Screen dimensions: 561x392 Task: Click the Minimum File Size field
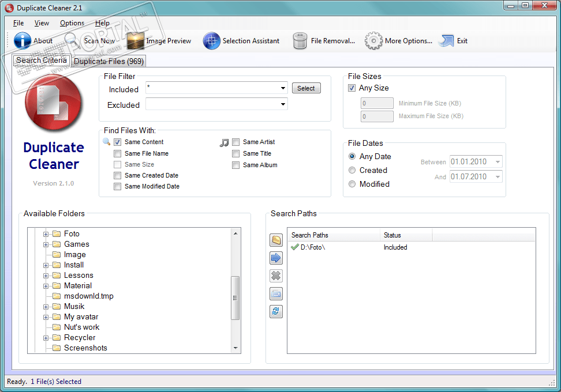[377, 103]
